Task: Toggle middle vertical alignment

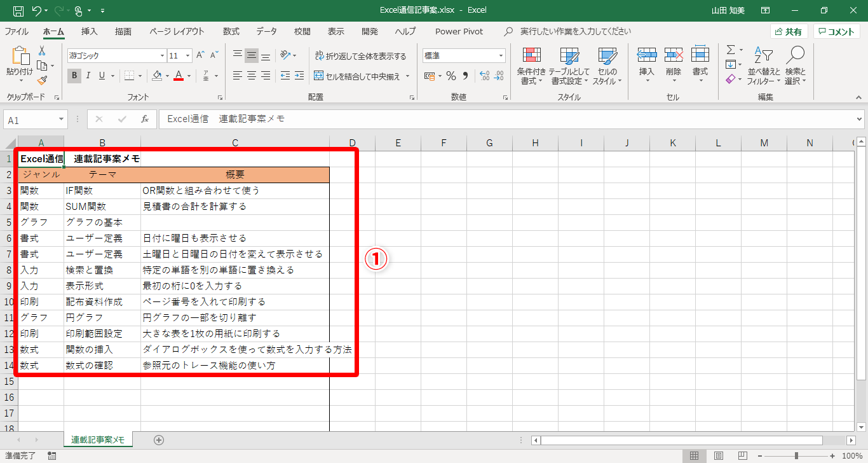Action: click(252, 55)
